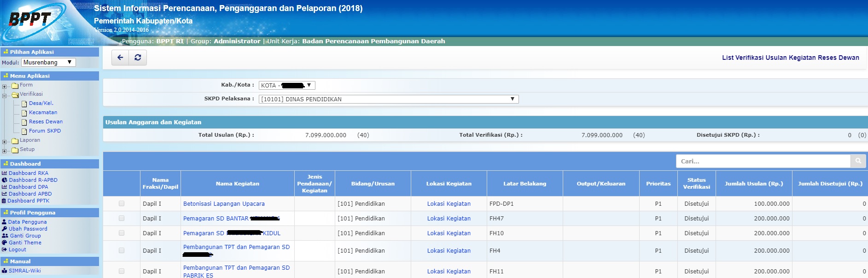This screenshot has height=278, width=868.
Task: Open the SKPD Pelaksana dropdown
Action: [x=389, y=99]
